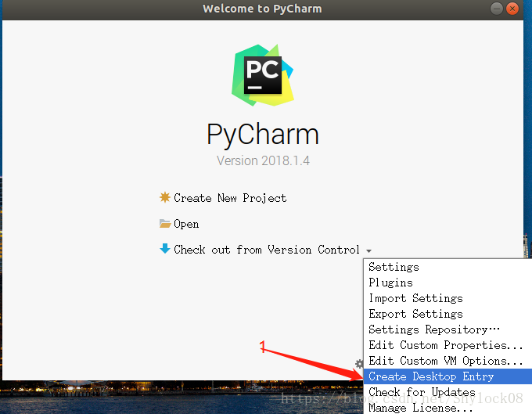Click the PyCharm PC logo
This screenshot has width=532, height=414.
pos(263,75)
